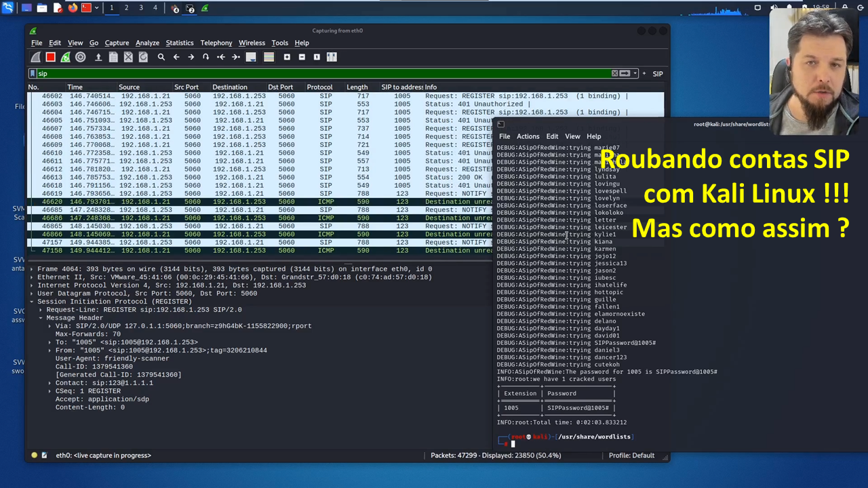Expand the Via SIP/2.0/UDP row

pos(50,326)
